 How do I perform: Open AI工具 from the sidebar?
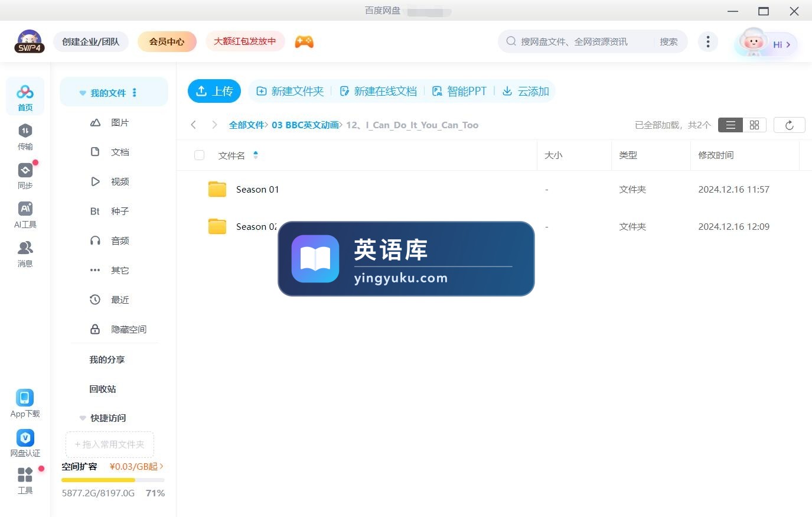[x=25, y=214]
